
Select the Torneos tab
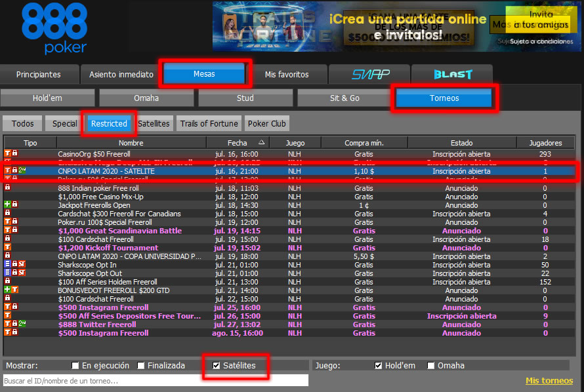(444, 98)
